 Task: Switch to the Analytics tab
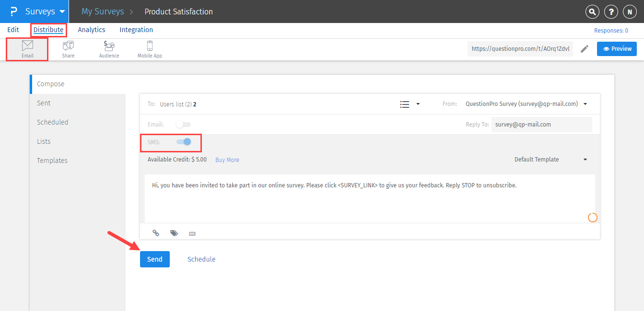[92, 30]
